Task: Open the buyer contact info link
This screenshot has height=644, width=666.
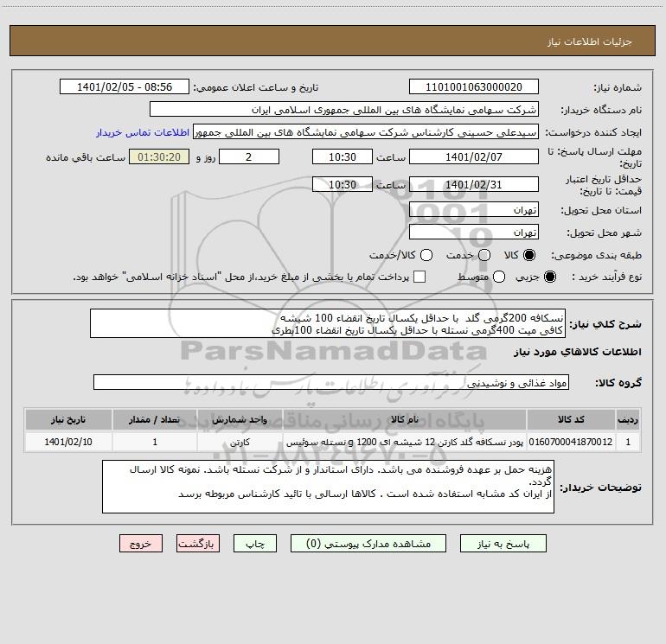Action: [x=143, y=132]
